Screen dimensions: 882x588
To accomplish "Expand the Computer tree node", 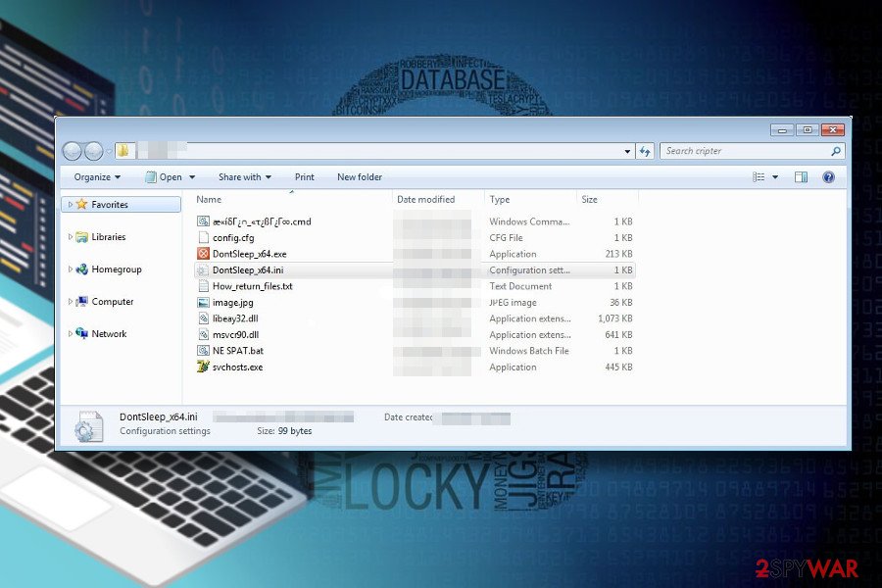I will 70,302.
